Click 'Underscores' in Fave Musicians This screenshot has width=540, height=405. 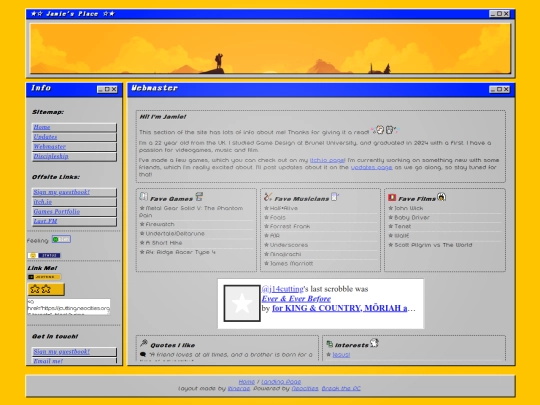point(289,245)
